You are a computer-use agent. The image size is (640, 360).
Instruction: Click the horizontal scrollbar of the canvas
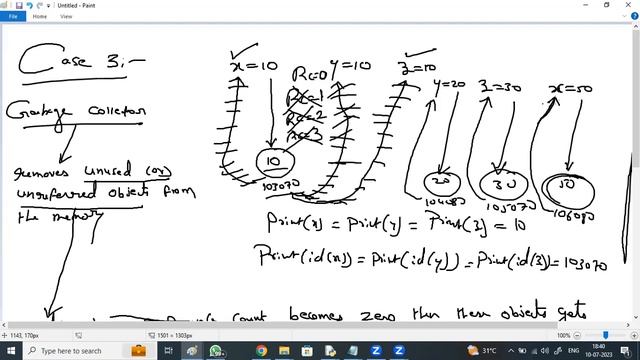(282, 325)
